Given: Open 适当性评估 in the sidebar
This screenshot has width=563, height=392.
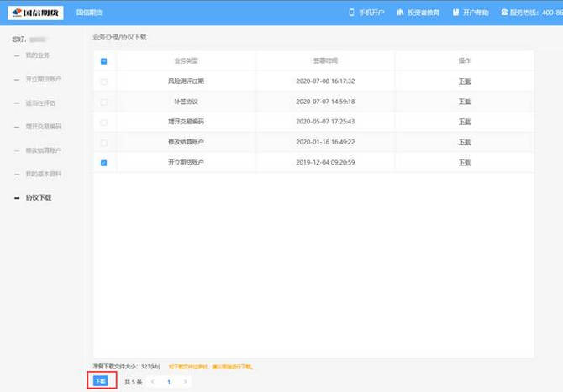Looking at the screenshot, I should click(x=40, y=103).
